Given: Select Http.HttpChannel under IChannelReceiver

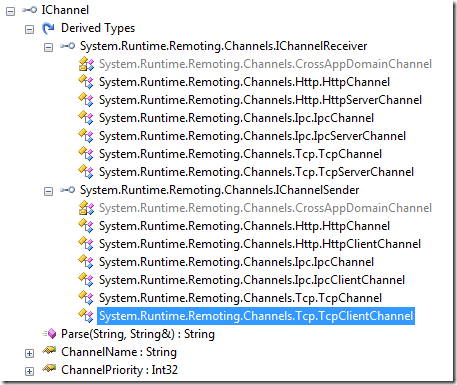Looking at the screenshot, I should [244, 82].
